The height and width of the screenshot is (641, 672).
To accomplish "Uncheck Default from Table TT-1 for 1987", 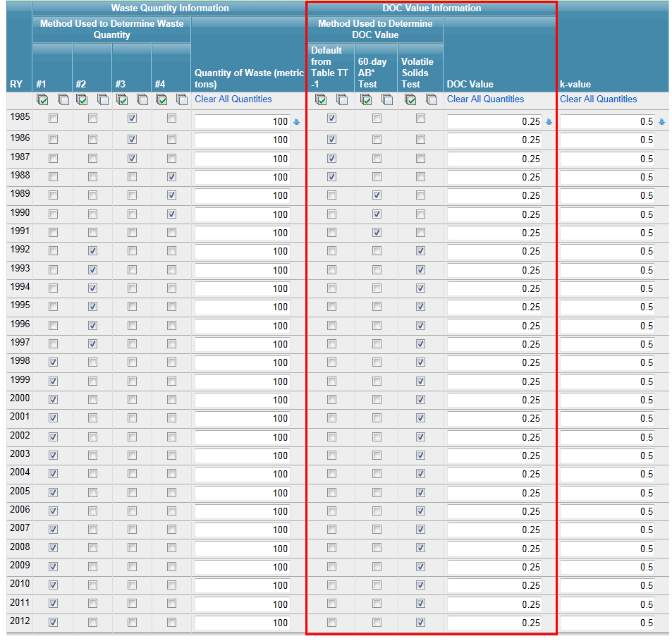I will pyautogui.click(x=331, y=159).
